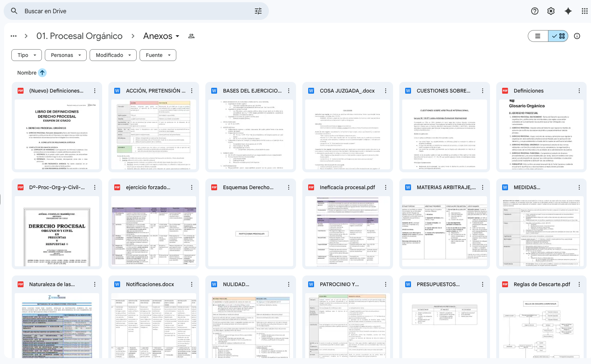This screenshot has height=364, width=591.
Task: Click the Buscar en Drive search field
Action: [x=136, y=11]
